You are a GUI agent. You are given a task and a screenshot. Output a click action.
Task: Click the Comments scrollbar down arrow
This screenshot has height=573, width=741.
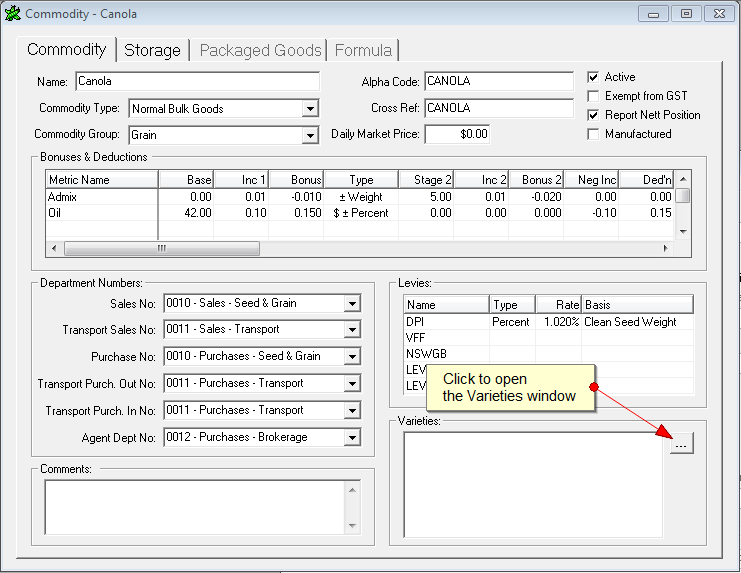(351, 525)
